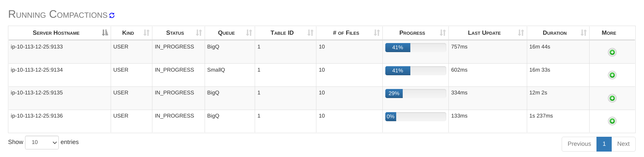This screenshot has height=157, width=644.
Task: Expand details for server ip-10-113-12-25:9133
Action: [x=612, y=52]
